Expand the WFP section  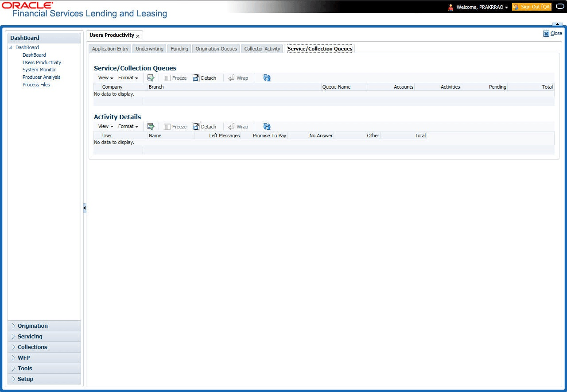pos(44,358)
